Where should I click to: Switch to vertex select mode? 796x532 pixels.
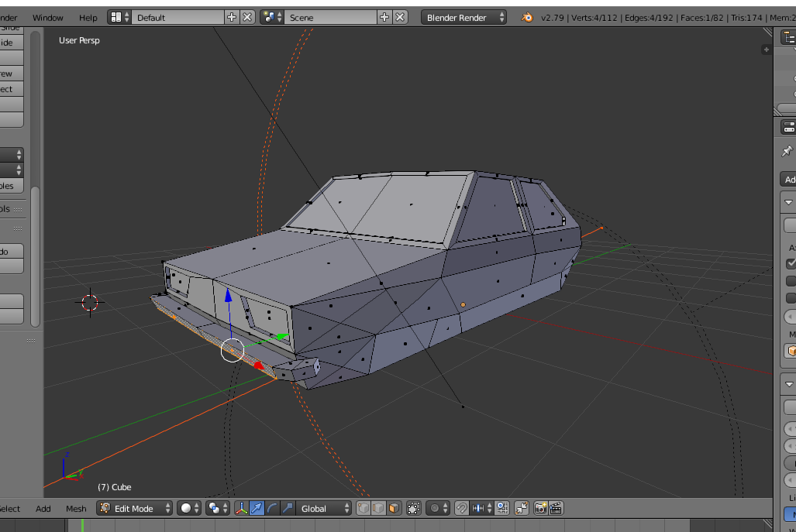tap(363, 508)
